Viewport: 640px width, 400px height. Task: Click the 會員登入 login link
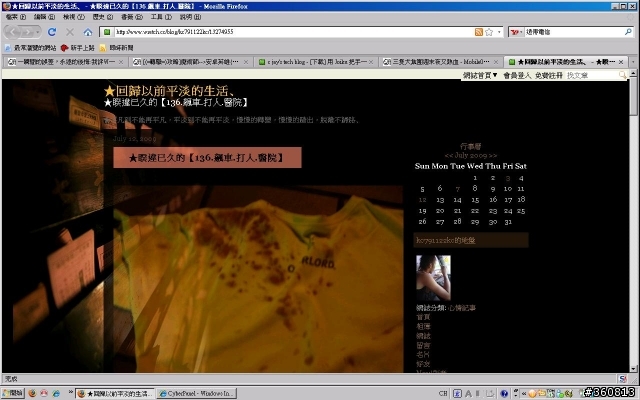517,76
